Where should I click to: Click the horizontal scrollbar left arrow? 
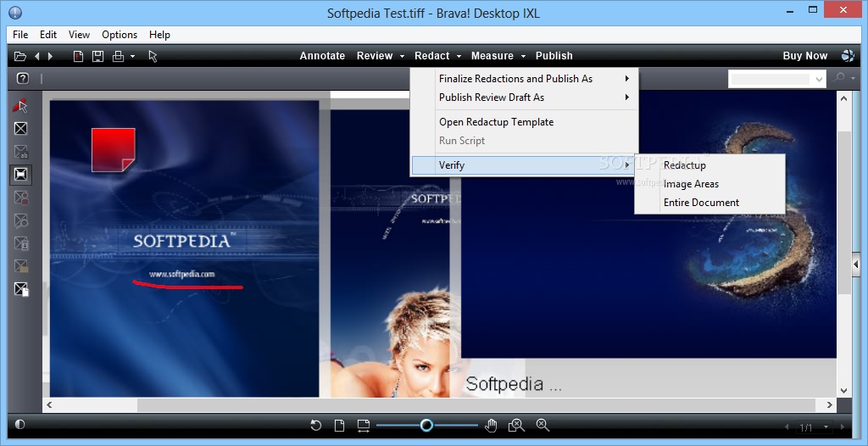(49, 405)
